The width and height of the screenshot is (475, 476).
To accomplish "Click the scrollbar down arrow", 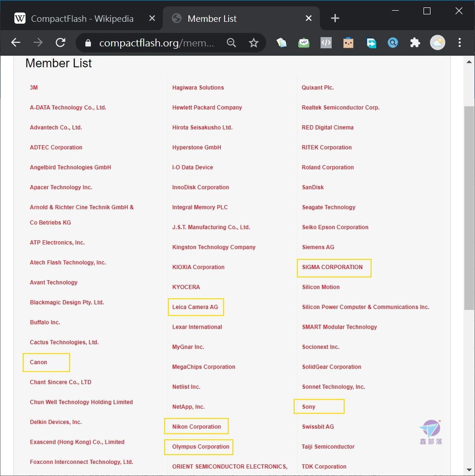I will click(x=469, y=470).
